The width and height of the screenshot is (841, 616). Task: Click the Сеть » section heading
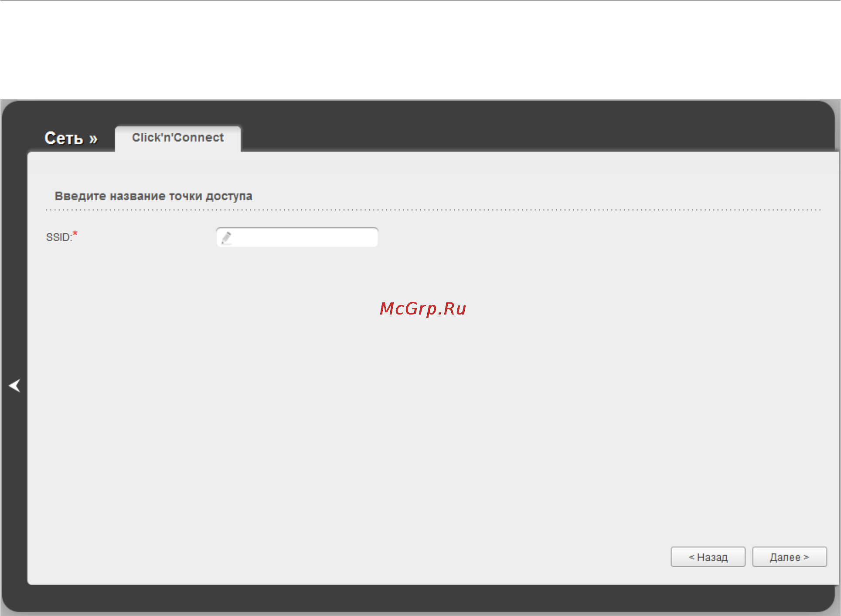[x=71, y=138]
